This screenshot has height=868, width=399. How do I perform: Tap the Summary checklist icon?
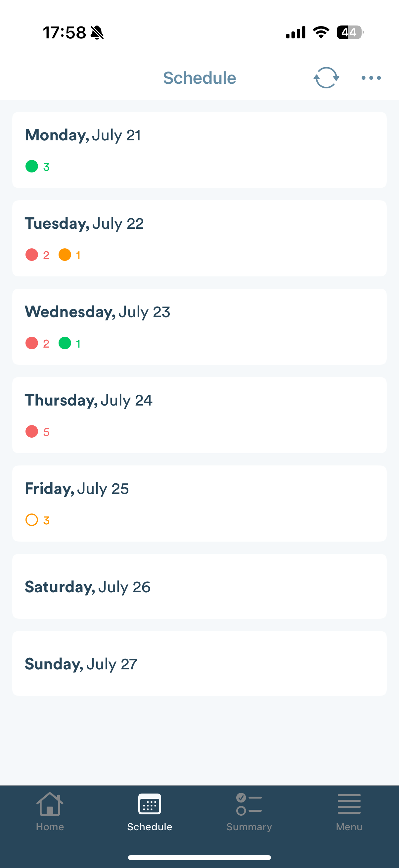pos(249,804)
